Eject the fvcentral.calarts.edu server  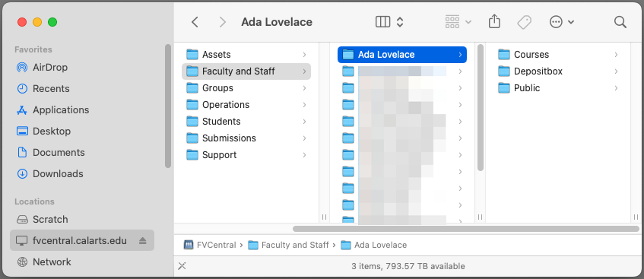click(142, 240)
